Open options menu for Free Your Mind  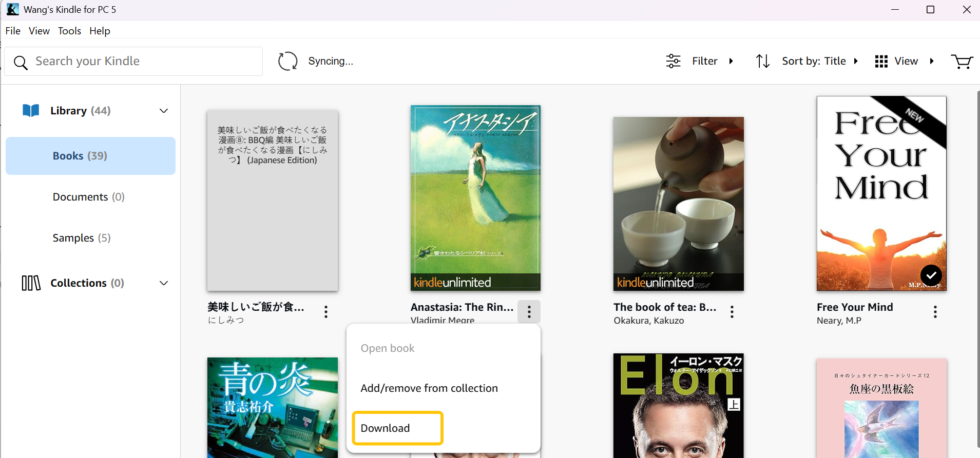coord(935,312)
